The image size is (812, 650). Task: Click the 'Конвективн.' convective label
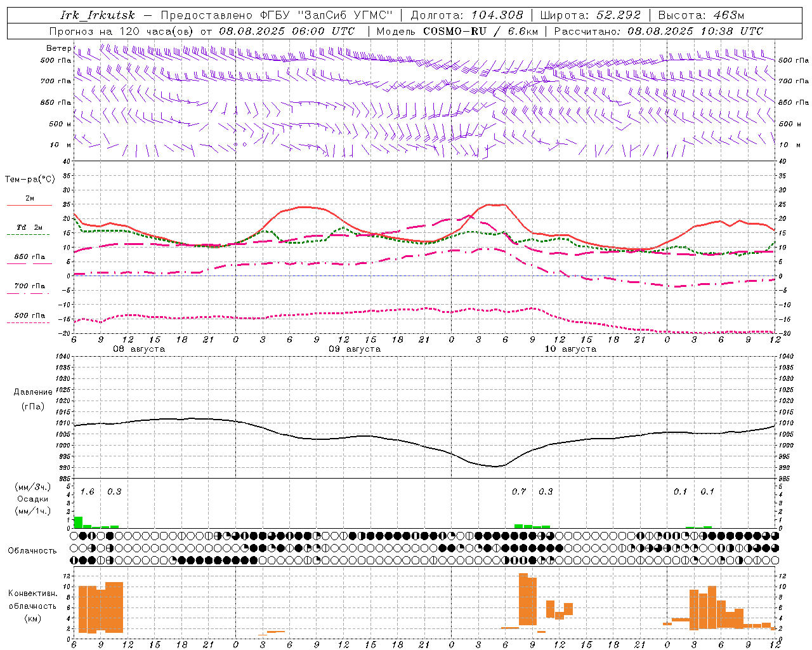(33, 594)
